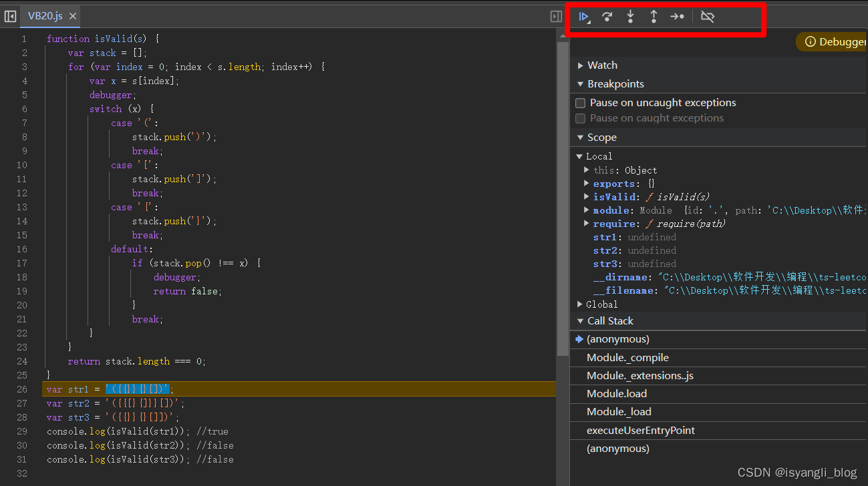Collapse the Call Stack section

[x=580, y=320]
